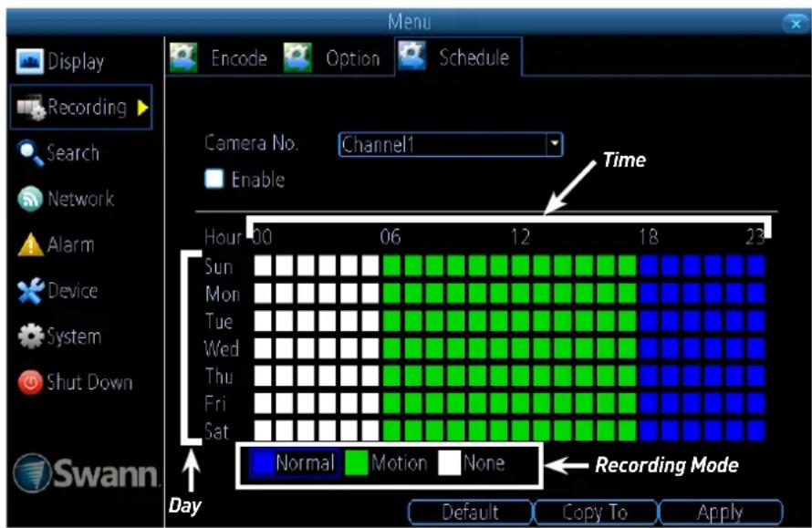
Task: Toggle Wed hour 18 schedule cell
Action: pos(649,348)
